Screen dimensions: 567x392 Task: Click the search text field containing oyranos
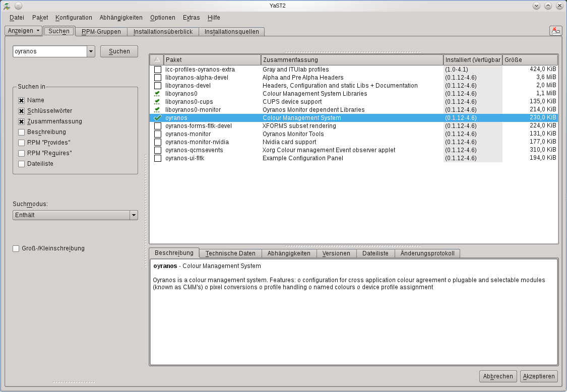(49, 51)
